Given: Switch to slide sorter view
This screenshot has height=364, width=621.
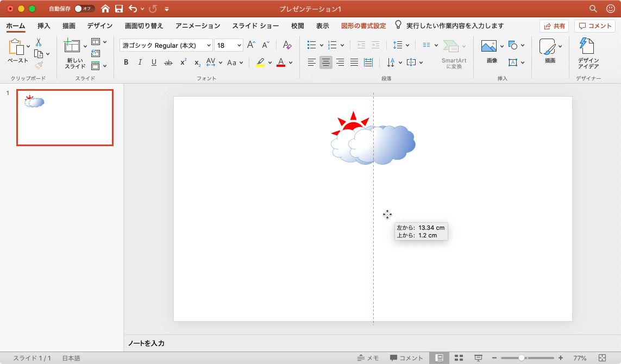Looking at the screenshot, I should point(459,358).
